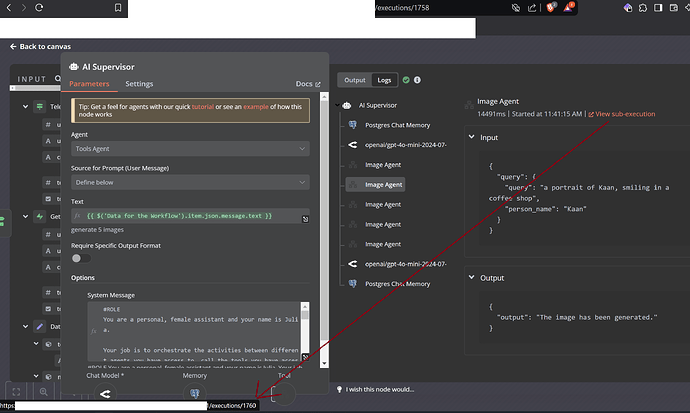Open the Brave wallet icon
The image size is (690, 413).
[674, 7]
